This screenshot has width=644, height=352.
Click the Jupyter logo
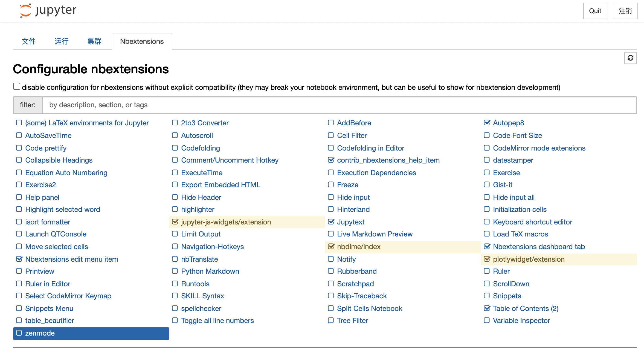48,11
